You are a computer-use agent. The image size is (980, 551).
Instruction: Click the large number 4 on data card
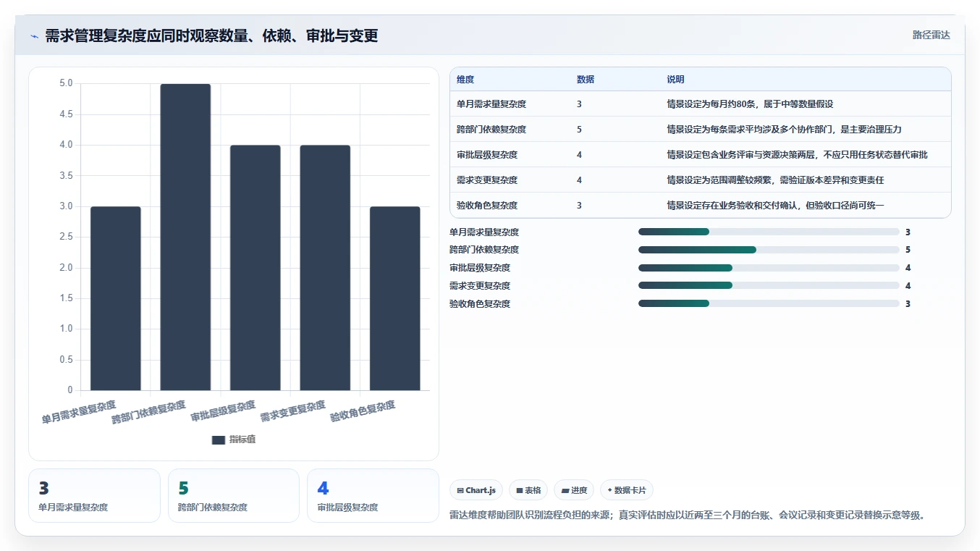(323, 489)
